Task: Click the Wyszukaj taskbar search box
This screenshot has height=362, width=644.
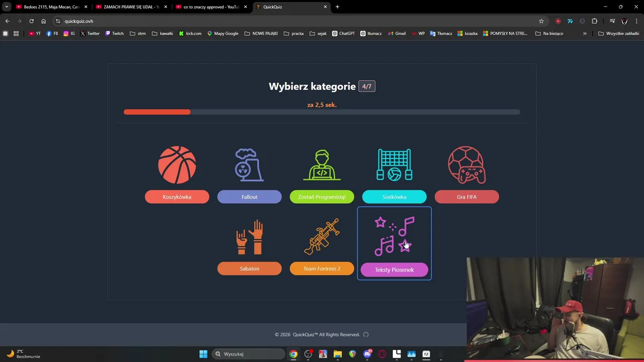Action: pyautogui.click(x=249, y=354)
